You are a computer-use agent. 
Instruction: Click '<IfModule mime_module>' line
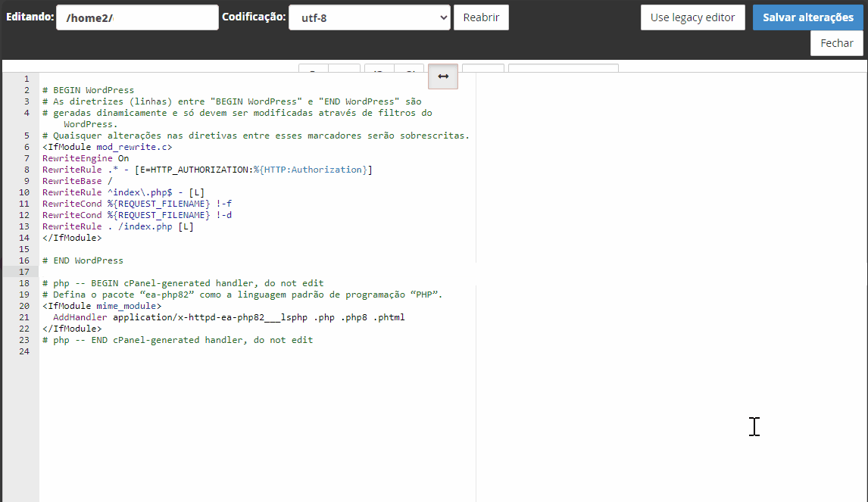coord(101,306)
